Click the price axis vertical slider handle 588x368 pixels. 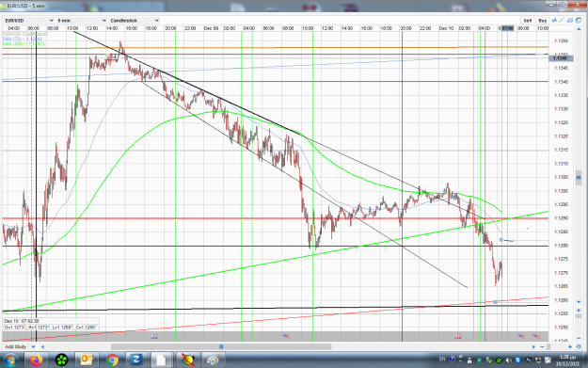tap(579, 178)
